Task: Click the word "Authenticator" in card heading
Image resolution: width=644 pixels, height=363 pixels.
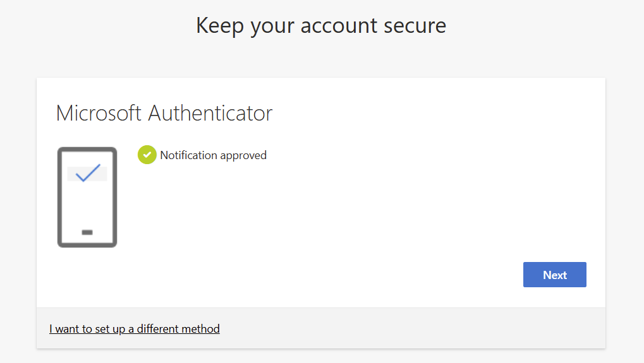Action: [x=210, y=113]
